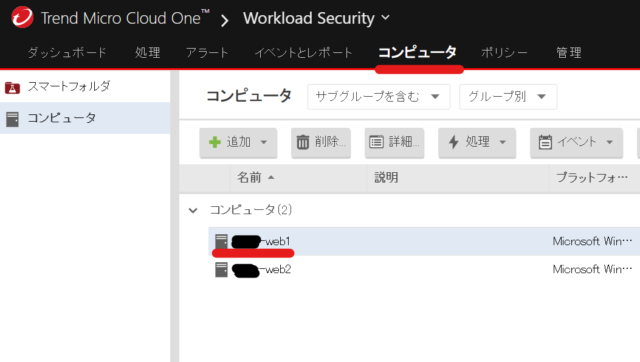Click the 名前 ascending sort arrow
640x362 pixels.
point(271,178)
